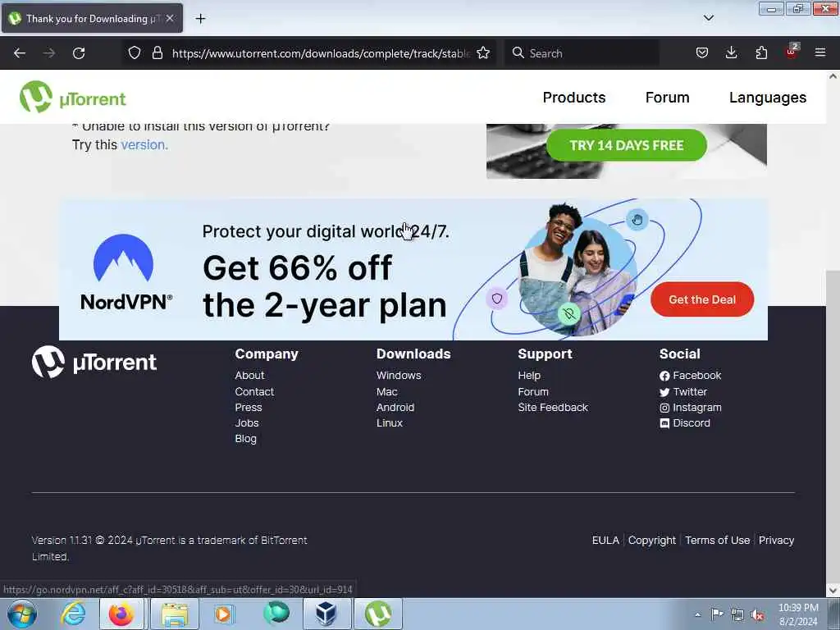Follow the 'version.' alternate download link

144,144
